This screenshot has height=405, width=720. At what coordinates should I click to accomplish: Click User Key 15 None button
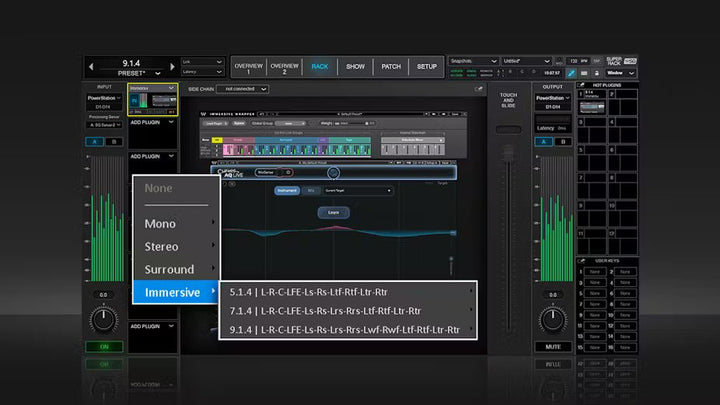point(595,348)
